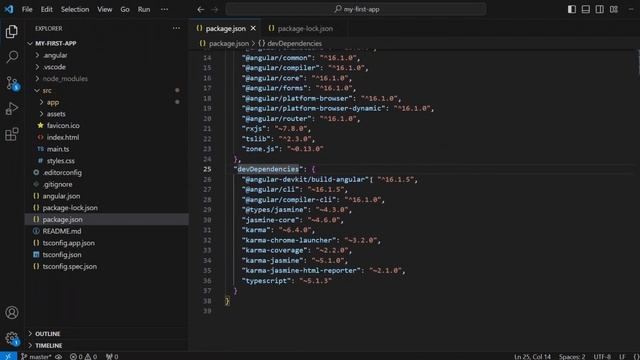Screen dimensions: 640x360
Task: Open the Go menu
Action: click(x=125, y=9)
